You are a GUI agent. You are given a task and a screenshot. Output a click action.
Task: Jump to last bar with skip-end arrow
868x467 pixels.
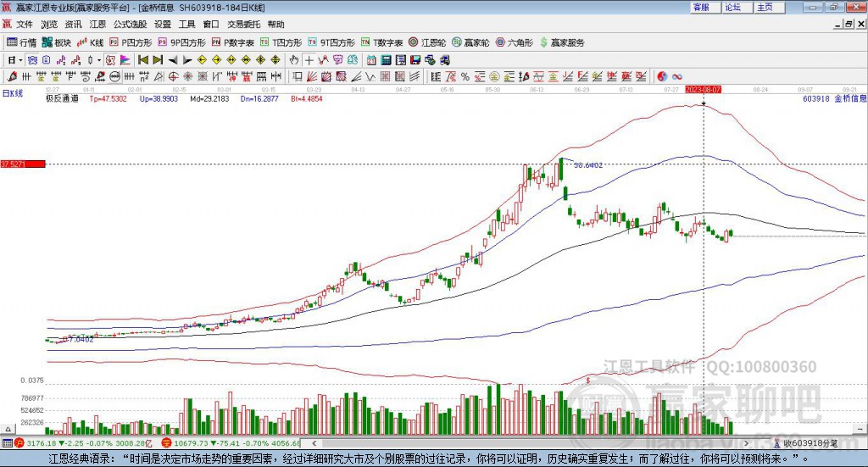158,60
